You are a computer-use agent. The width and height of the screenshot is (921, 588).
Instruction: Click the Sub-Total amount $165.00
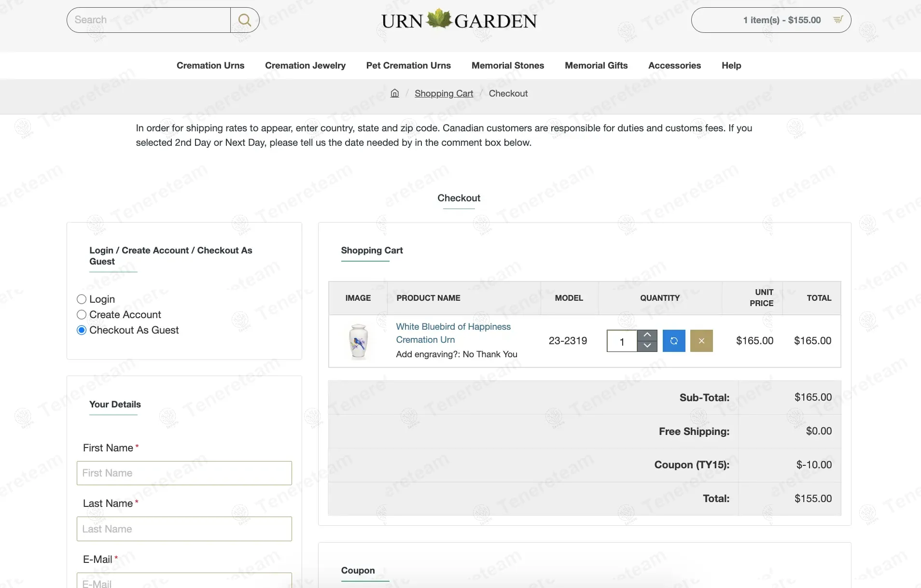[813, 397]
